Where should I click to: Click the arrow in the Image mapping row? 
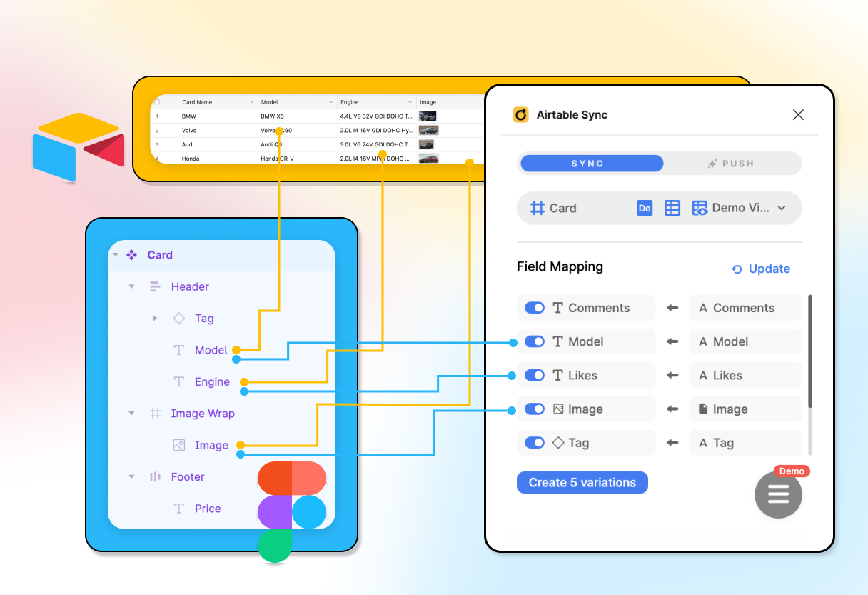[x=672, y=409]
